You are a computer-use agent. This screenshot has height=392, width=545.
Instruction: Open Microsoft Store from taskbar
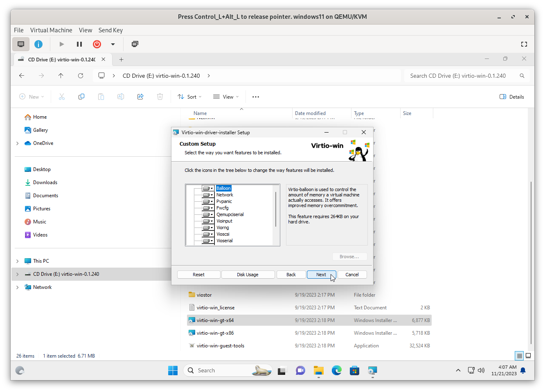tap(355, 371)
